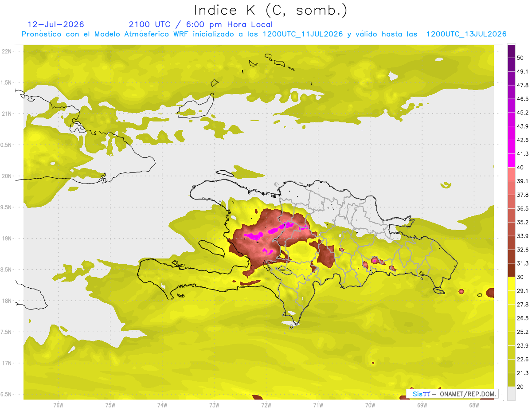
Task: Click the color scale value 50
Action: tap(520, 58)
